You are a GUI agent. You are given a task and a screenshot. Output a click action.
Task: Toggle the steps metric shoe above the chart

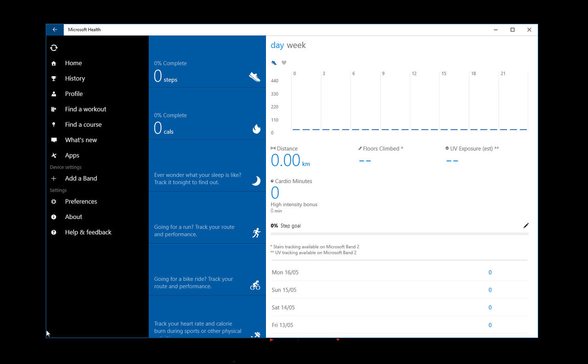coord(274,62)
